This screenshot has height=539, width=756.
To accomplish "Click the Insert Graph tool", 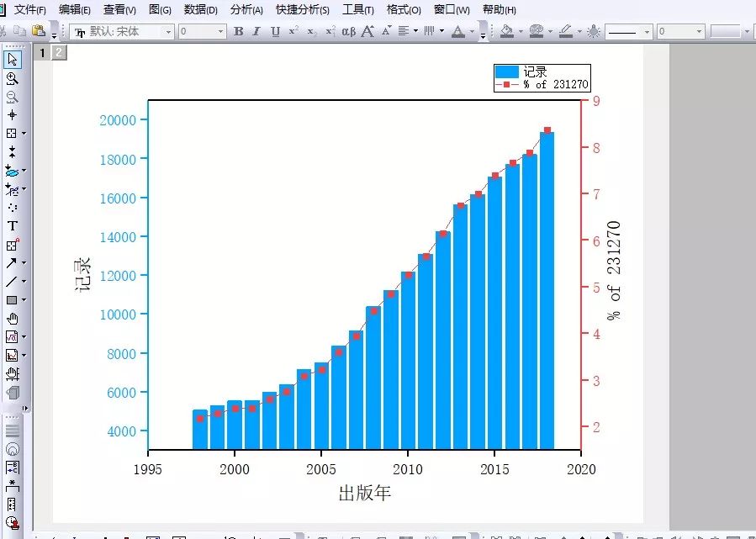I will click(x=12, y=356).
